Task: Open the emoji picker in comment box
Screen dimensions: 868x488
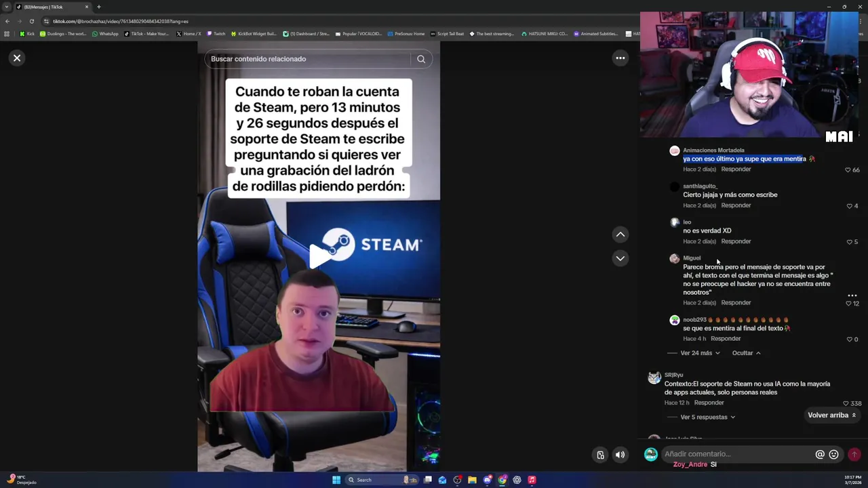Action: click(x=834, y=455)
